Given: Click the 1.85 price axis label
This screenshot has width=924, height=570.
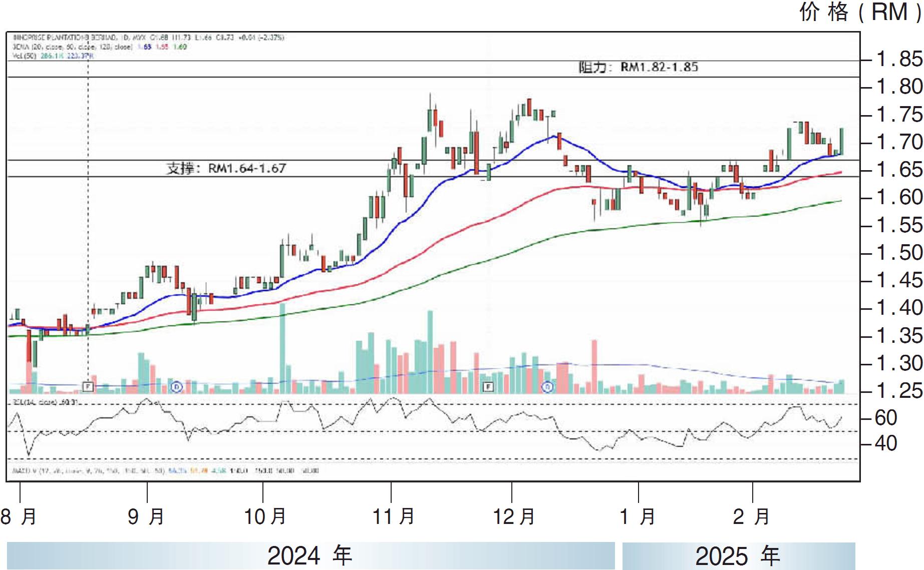Looking at the screenshot, I should click(899, 59).
